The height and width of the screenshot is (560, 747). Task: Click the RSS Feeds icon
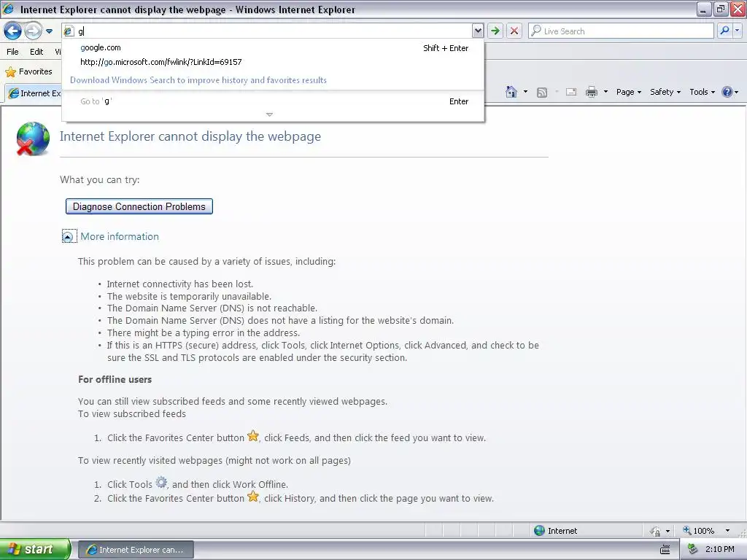(542, 93)
